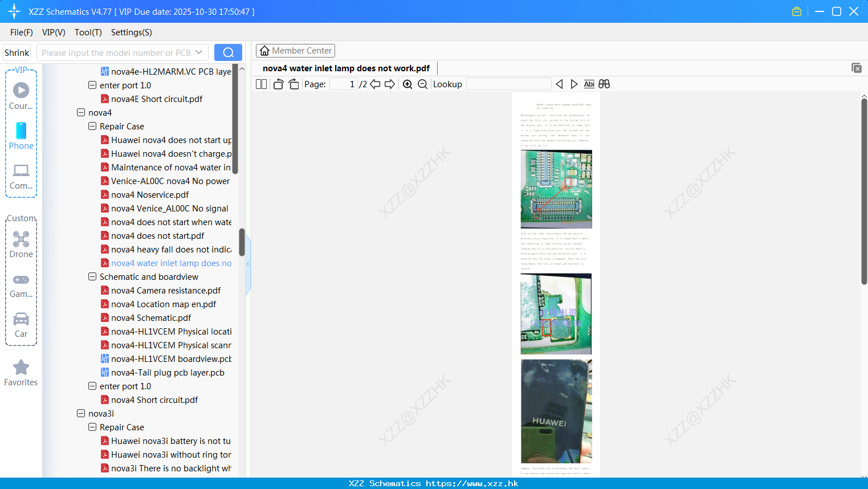This screenshot has width=868, height=489.
Task: Open nova4 does not start.pdf
Action: point(157,235)
